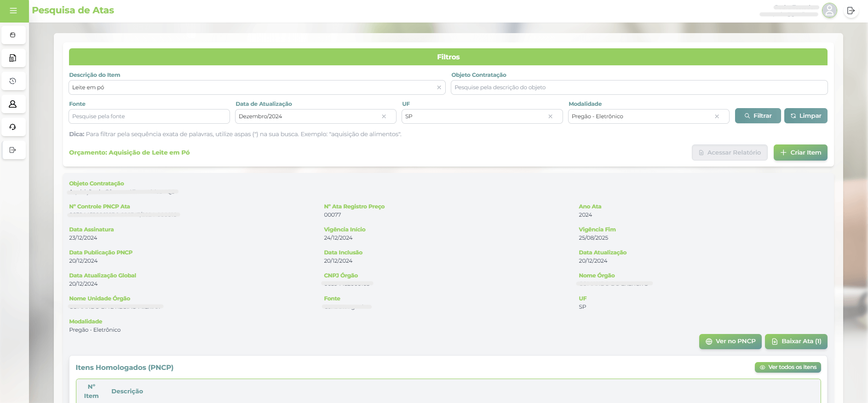Clear the 'Leite em pó' item description
868x403 pixels.
(x=439, y=87)
